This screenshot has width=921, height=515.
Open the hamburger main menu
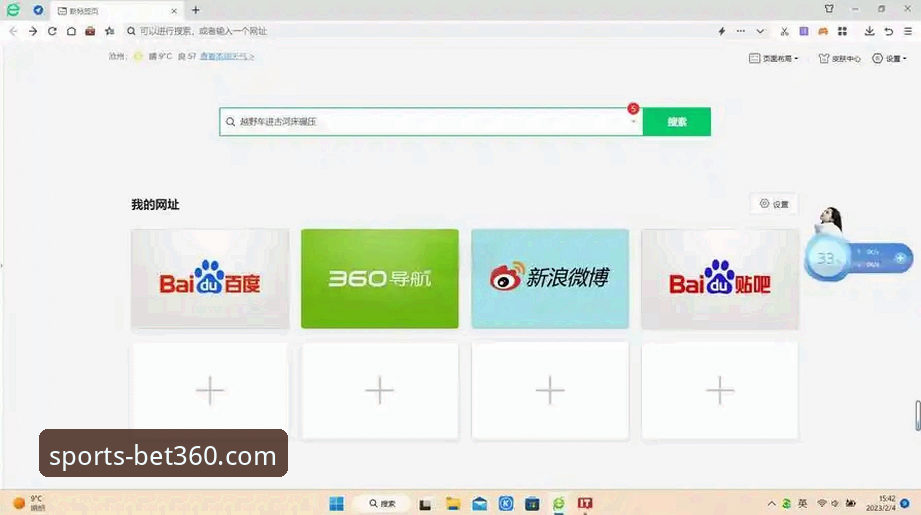tap(907, 31)
